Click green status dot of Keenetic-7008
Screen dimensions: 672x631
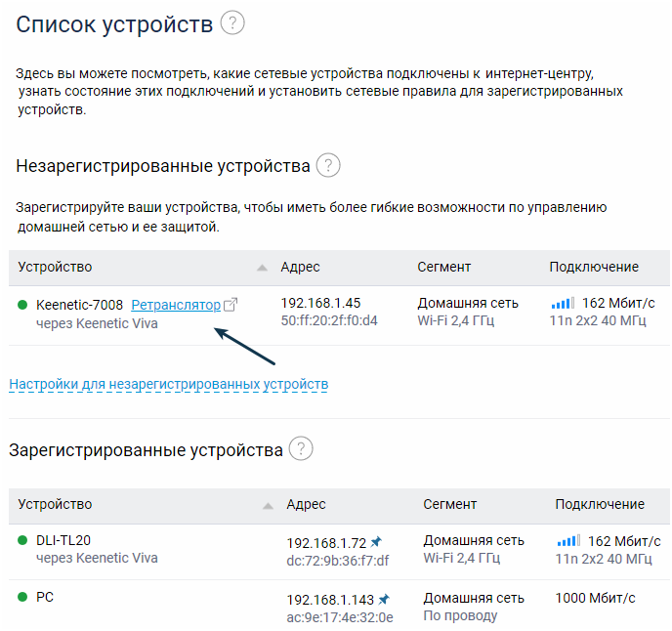22,305
